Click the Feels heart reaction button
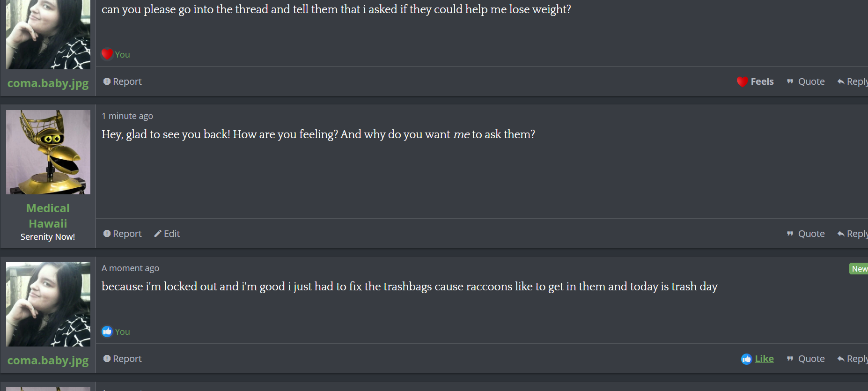 [x=755, y=81]
